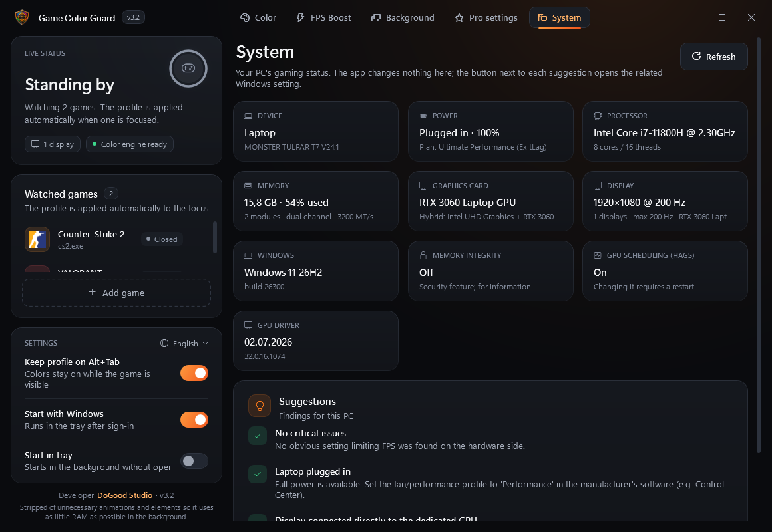Switch to the FPS Boost tab label
This screenshot has width=772, height=532.
tap(331, 18)
